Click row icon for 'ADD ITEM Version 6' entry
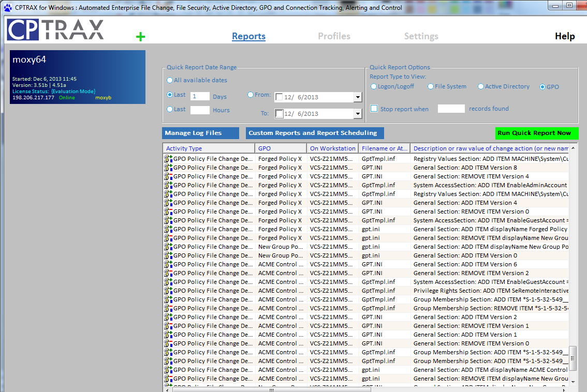This screenshot has width=587, height=392. tap(168, 264)
